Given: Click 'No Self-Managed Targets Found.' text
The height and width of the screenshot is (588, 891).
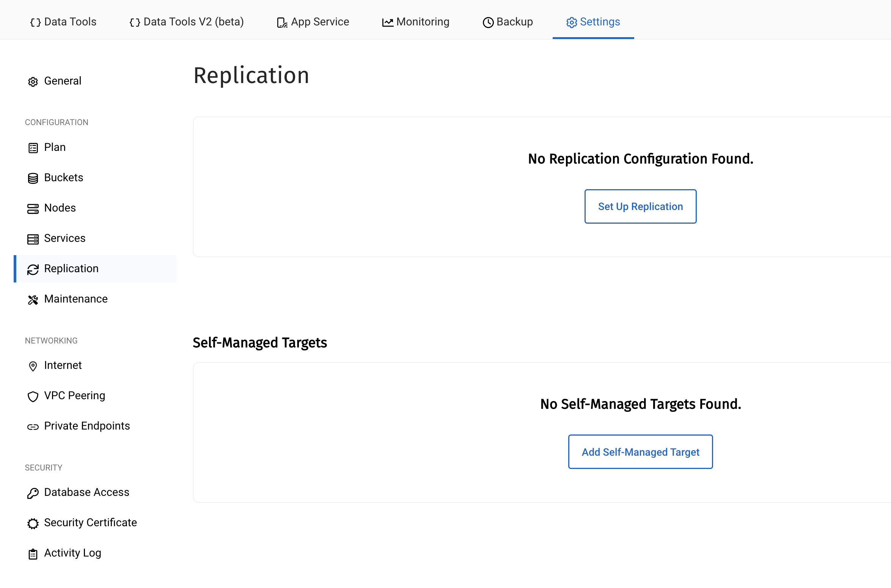Looking at the screenshot, I should 641,404.
